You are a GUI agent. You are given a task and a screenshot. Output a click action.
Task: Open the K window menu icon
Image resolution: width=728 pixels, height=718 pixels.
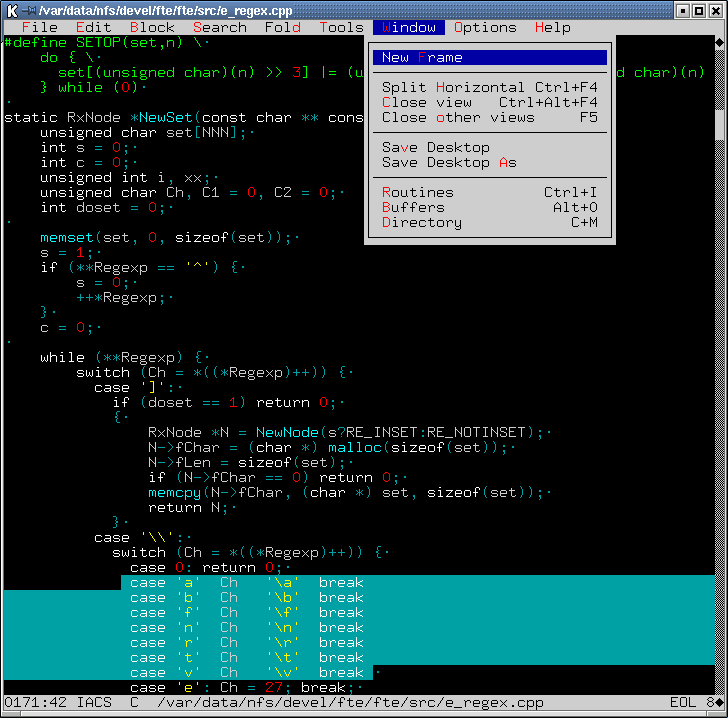pos(11,9)
